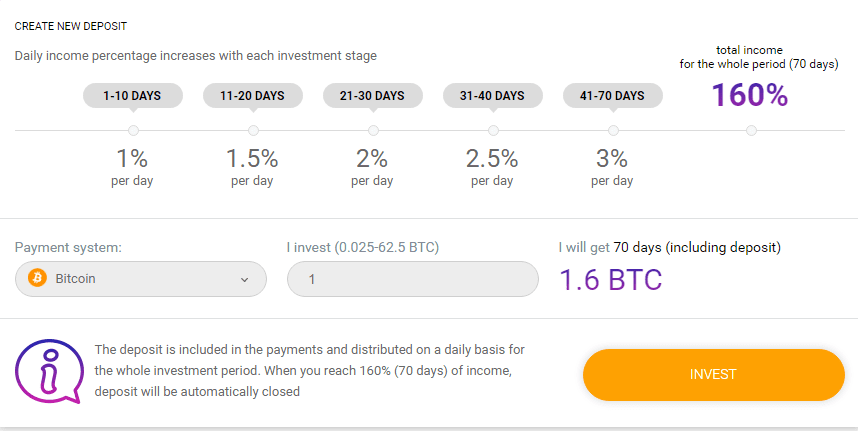Click timeline marker under 41-70 DAYS
The height and width of the screenshot is (431, 858).
pos(613,130)
